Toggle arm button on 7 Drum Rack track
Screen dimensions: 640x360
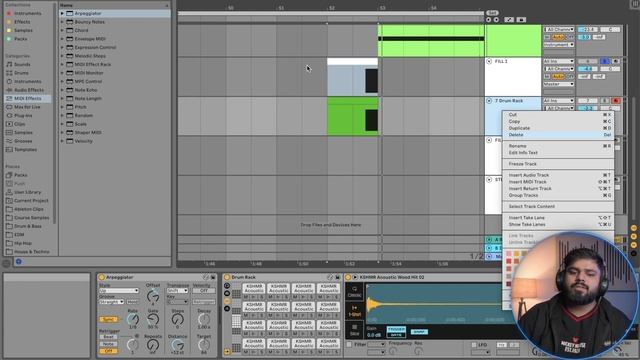(616, 100)
